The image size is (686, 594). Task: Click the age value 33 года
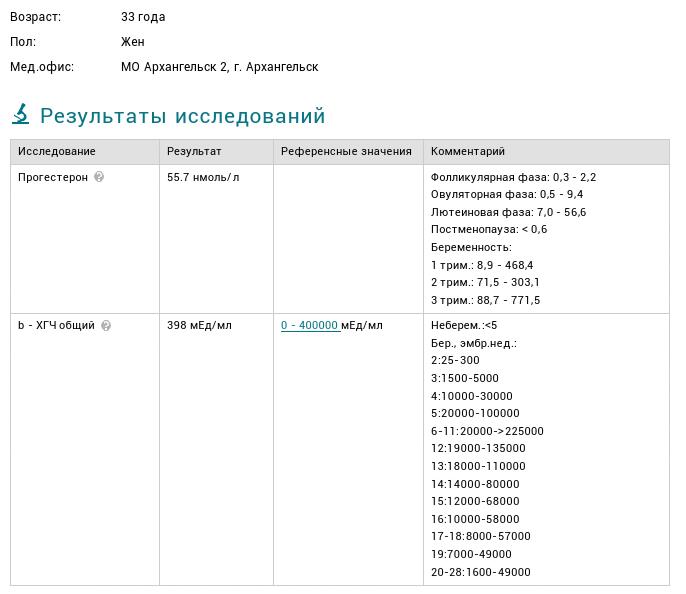pos(143,17)
